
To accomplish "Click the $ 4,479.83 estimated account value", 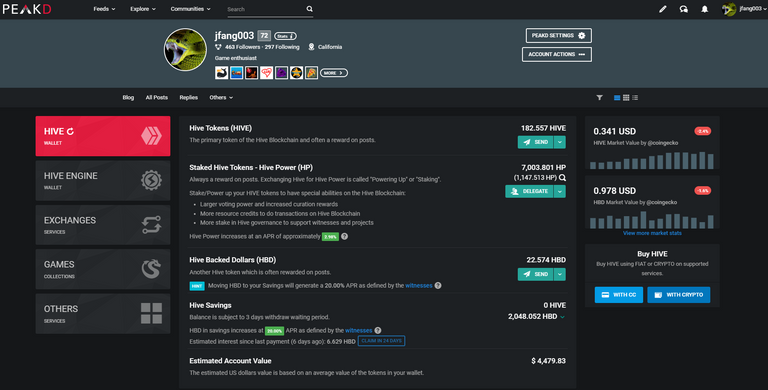I will [x=548, y=361].
